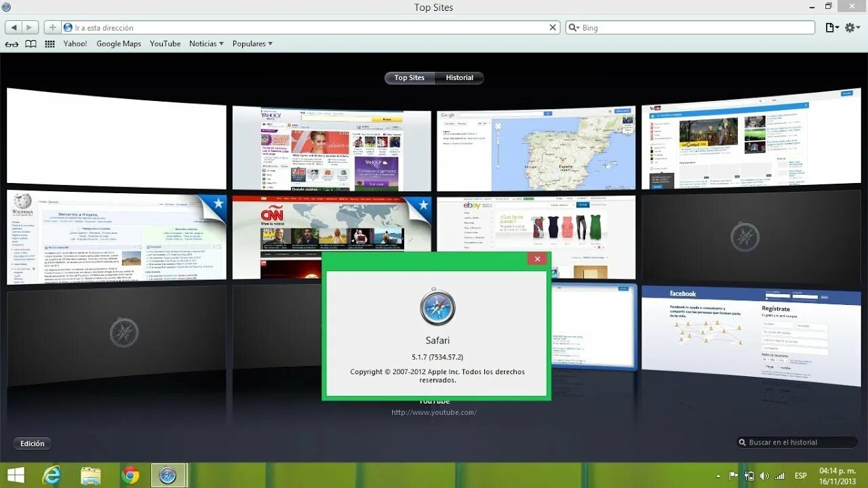This screenshot has height=488, width=868.
Task: Open the blank white top site thumbnail
Action: pos(117,138)
